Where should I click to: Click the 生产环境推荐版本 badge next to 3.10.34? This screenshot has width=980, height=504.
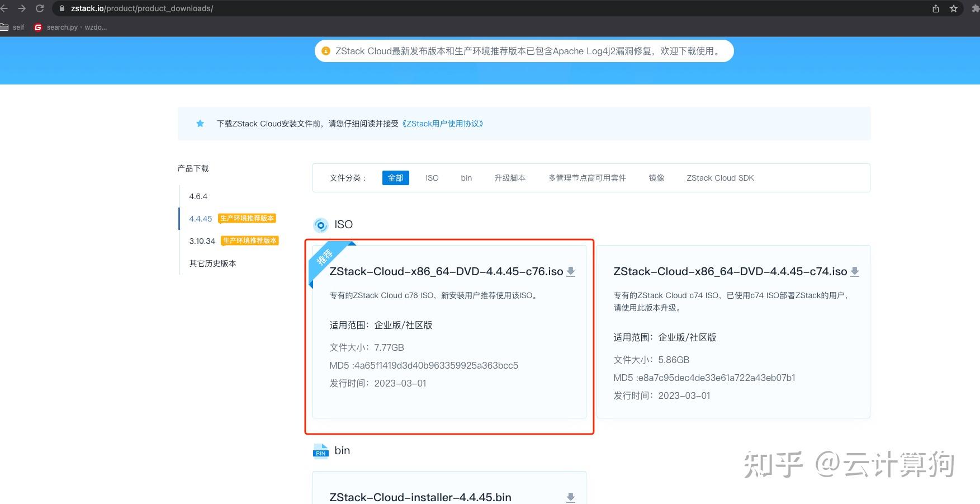(250, 241)
